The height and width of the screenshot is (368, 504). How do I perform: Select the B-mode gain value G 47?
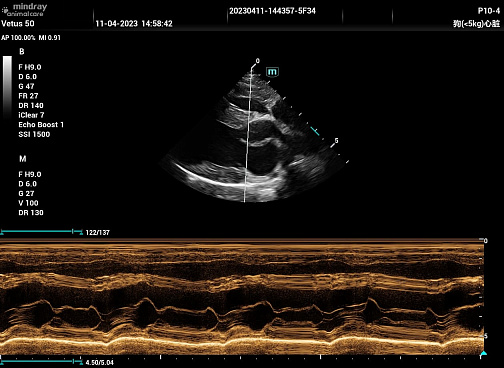26,86
